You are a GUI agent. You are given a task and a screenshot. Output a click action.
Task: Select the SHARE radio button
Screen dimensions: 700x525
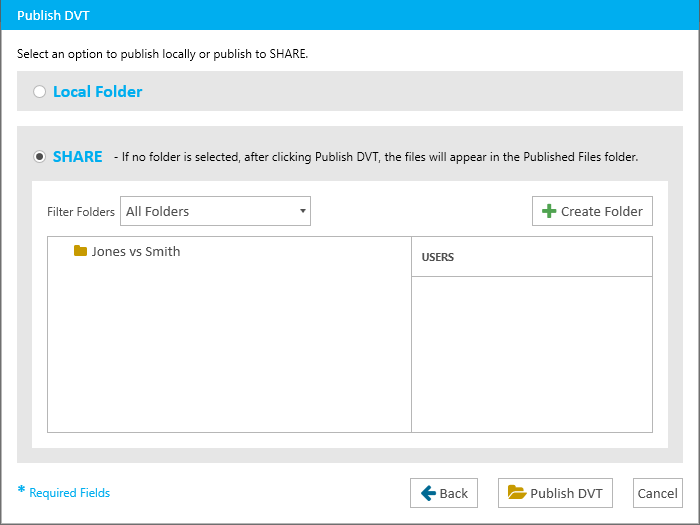pyautogui.click(x=39, y=157)
